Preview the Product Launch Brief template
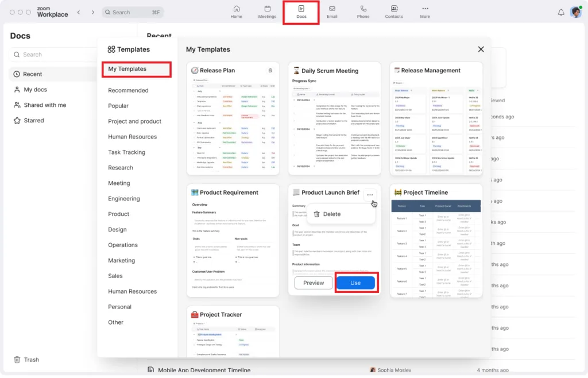 tap(313, 282)
